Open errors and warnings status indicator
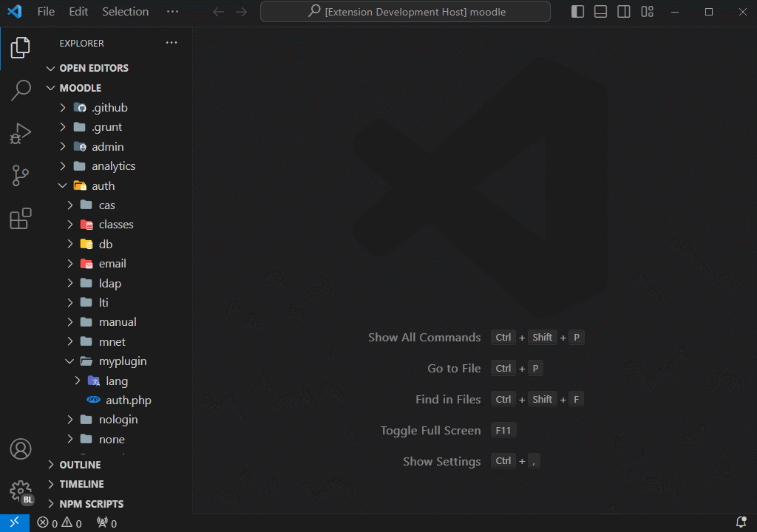Image resolution: width=757 pixels, height=532 pixels. point(59,523)
